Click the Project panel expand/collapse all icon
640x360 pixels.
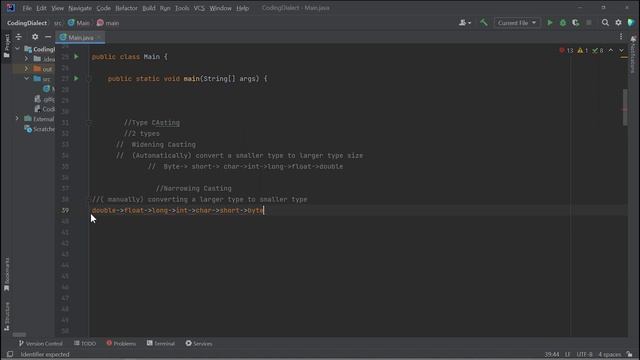coord(19,37)
